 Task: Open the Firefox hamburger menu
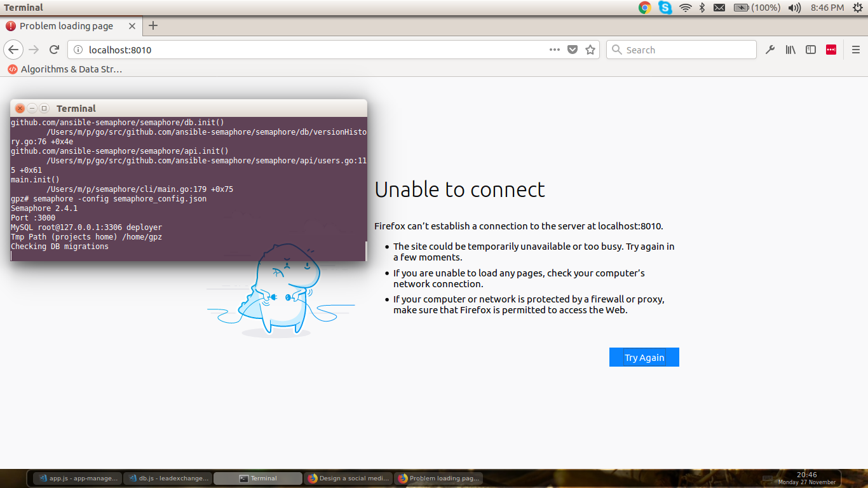pos(856,50)
